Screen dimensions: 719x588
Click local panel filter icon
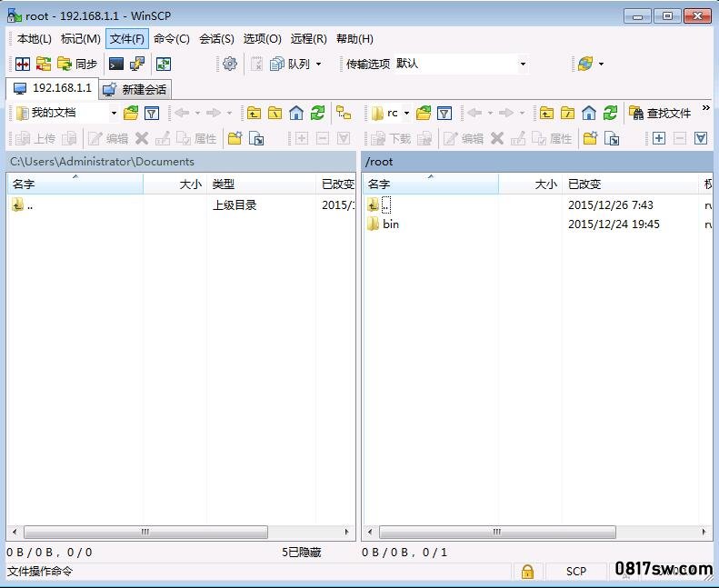tap(152, 113)
